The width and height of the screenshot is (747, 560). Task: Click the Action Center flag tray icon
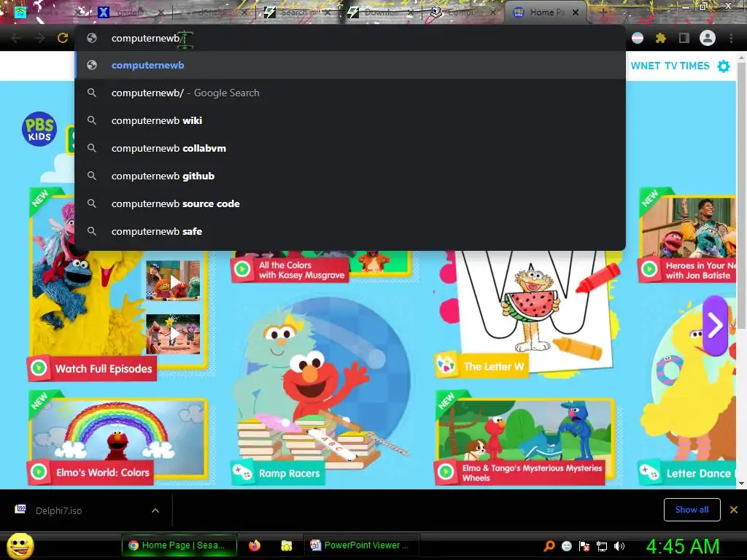coord(584,546)
